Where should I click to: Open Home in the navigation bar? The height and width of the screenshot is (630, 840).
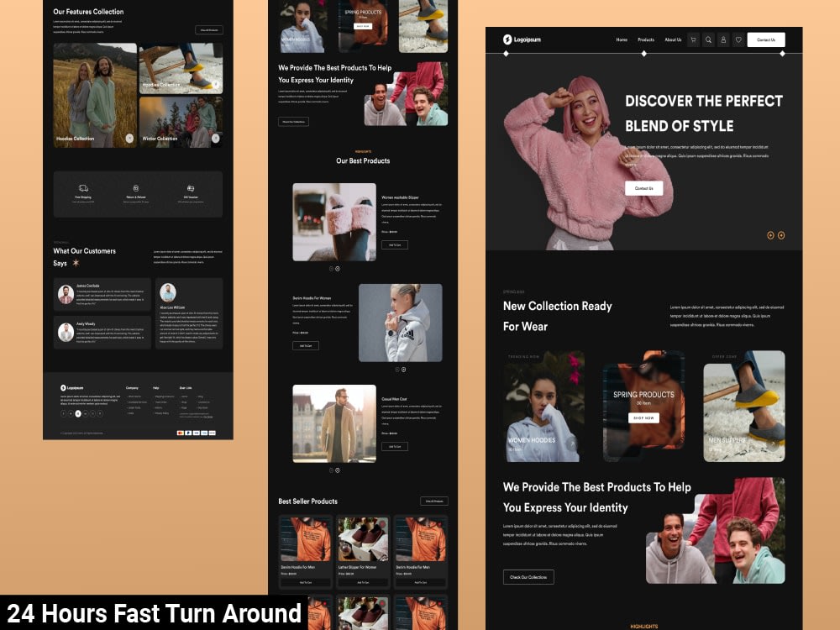tap(622, 39)
